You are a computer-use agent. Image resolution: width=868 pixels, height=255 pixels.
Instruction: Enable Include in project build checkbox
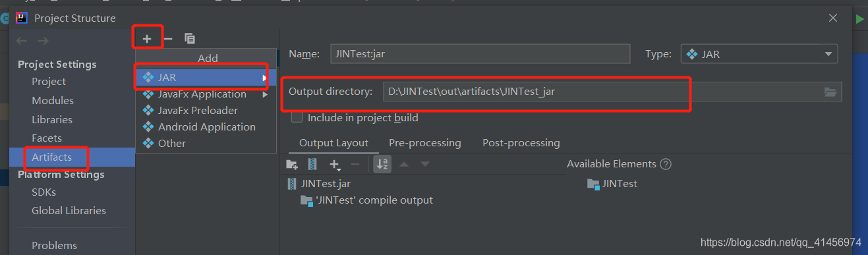click(297, 117)
